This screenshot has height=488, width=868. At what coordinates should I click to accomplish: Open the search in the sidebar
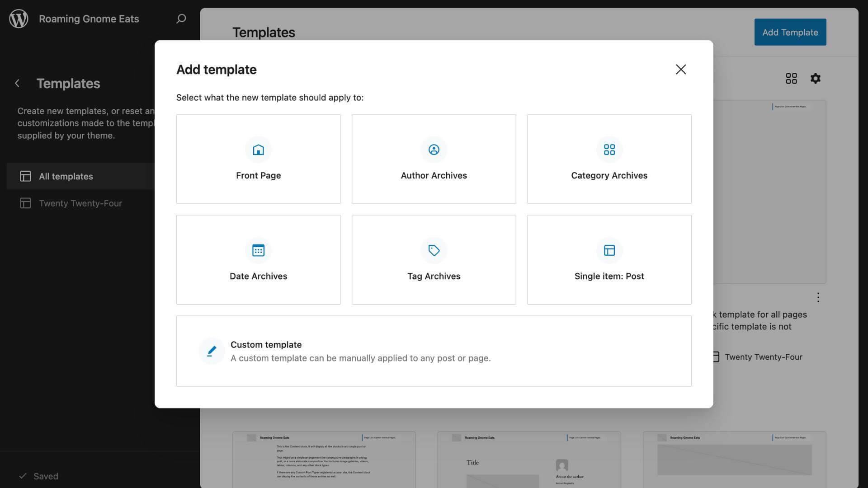point(180,19)
